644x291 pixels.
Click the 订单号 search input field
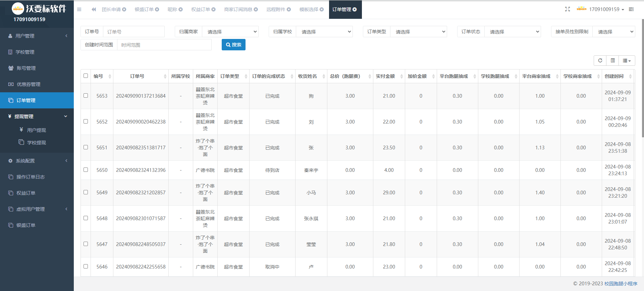coord(134,32)
